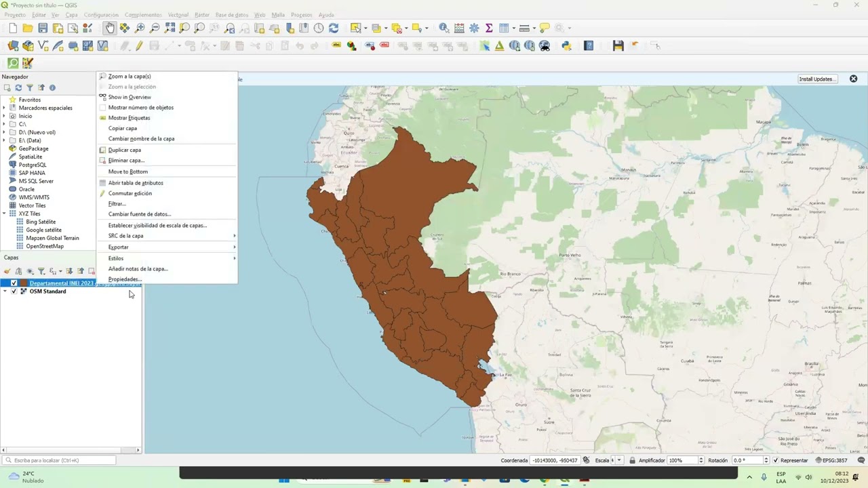
Task: Open the Complementos menu
Action: click(x=143, y=15)
